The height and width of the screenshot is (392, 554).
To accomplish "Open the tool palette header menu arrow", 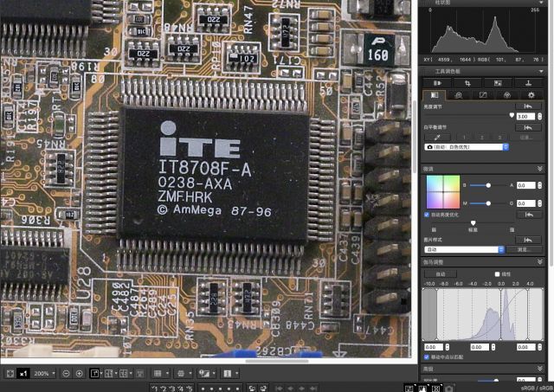I will click(x=541, y=71).
